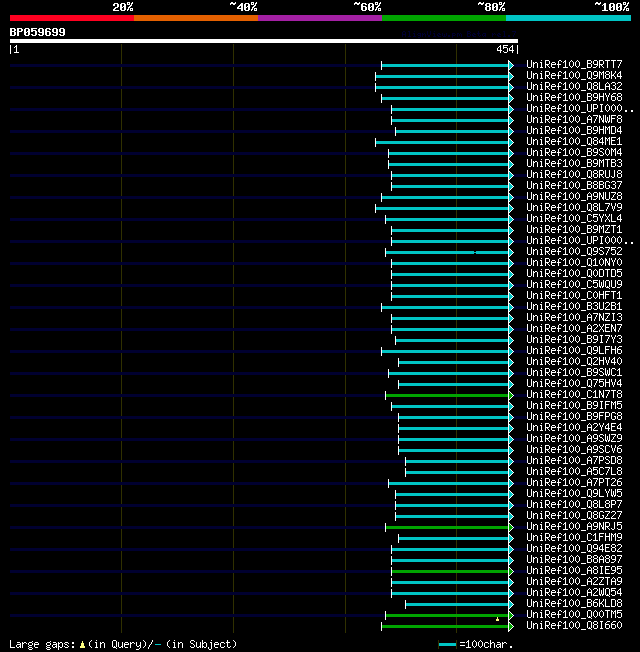Open hit UniRef100_B9HMD4

(x=574, y=131)
